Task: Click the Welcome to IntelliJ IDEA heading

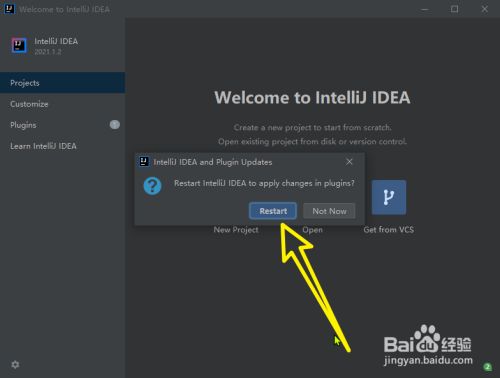Action: (312, 98)
